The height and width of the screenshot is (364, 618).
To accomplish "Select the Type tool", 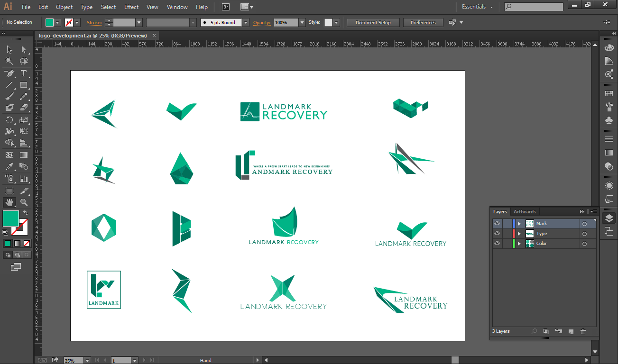I will click(x=23, y=73).
